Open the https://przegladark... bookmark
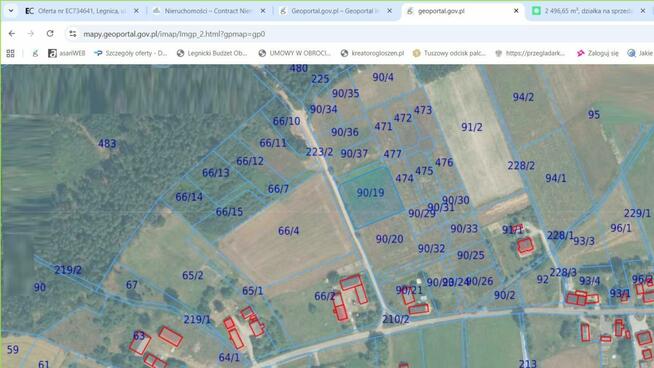654x368 pixels. (530, 53)
